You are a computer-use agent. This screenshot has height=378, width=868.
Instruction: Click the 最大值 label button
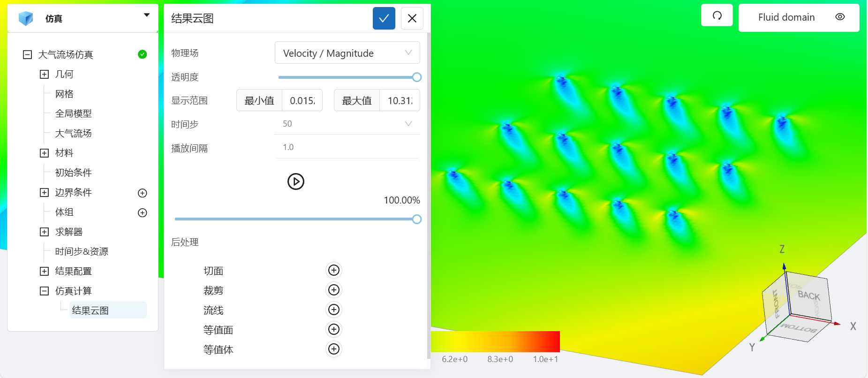(x=357, y=100)
